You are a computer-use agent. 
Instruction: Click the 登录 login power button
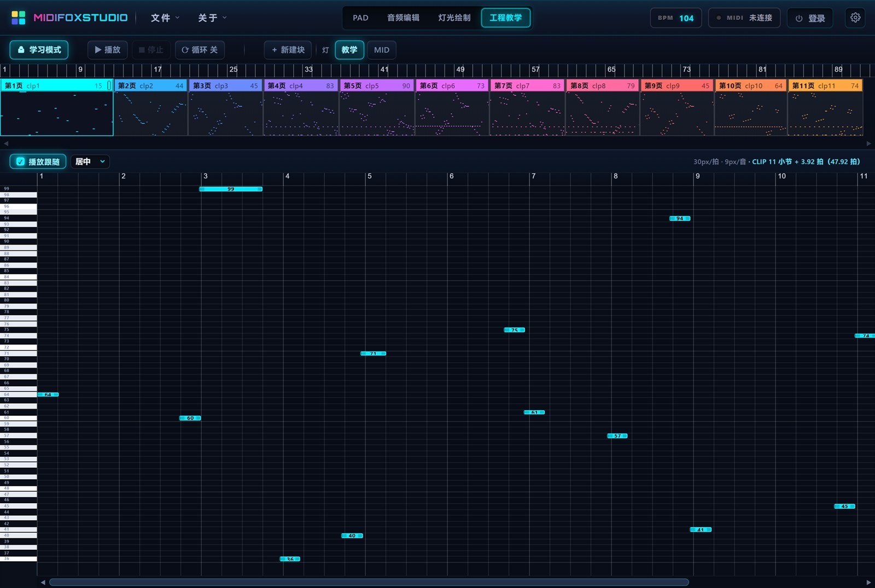tap(810, 18)
